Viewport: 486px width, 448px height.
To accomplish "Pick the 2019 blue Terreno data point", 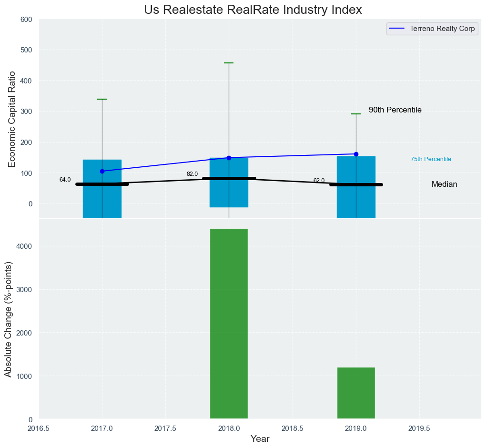I will coord(356,154).
